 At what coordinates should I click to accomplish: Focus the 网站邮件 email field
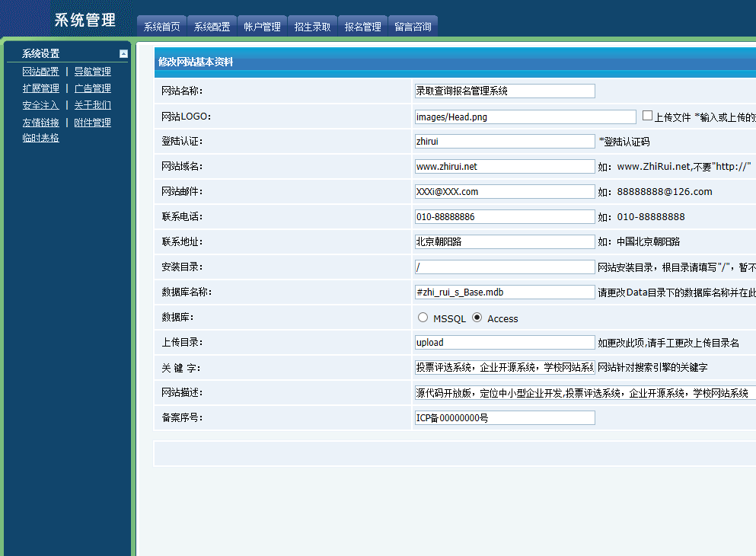point(505,191)
